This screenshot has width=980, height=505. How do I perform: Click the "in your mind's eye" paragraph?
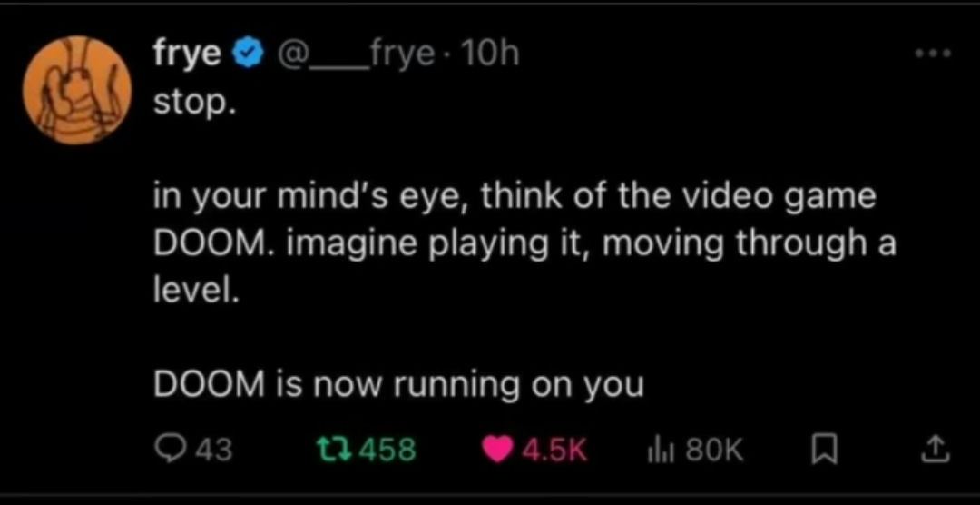click(x=525, y=244)
